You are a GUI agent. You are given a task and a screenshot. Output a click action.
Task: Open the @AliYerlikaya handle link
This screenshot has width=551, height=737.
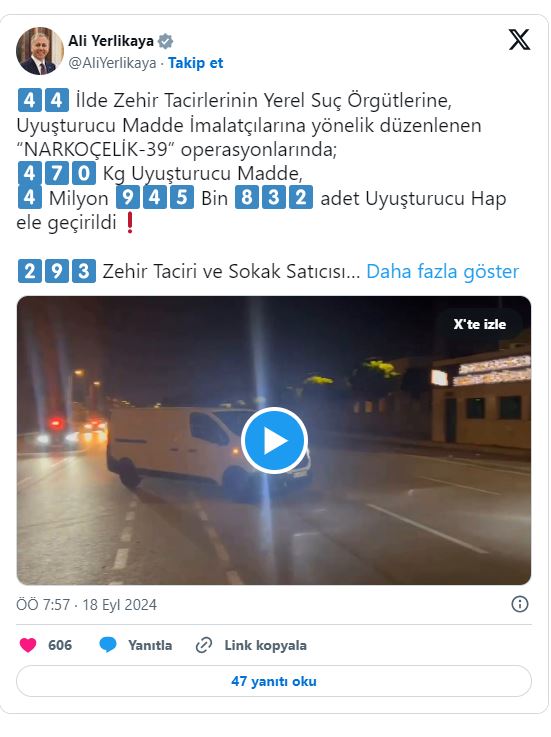[x=112, y=63]
